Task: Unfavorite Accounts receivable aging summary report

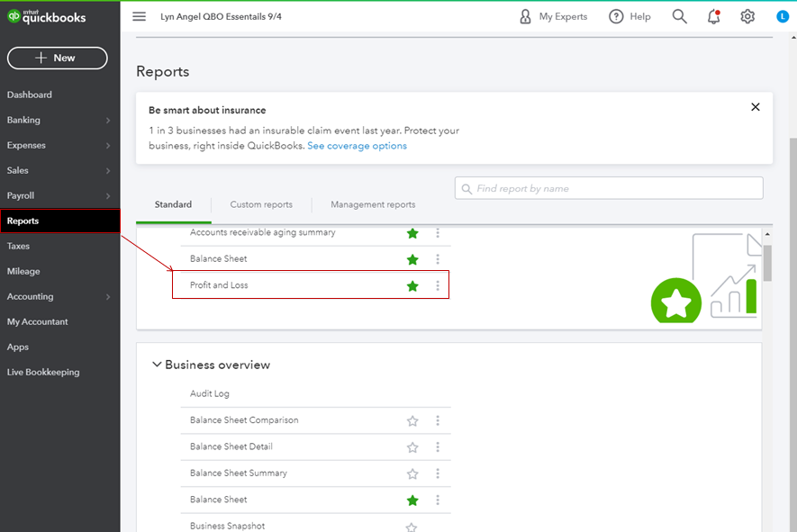Action: click(x=412, y=233)
